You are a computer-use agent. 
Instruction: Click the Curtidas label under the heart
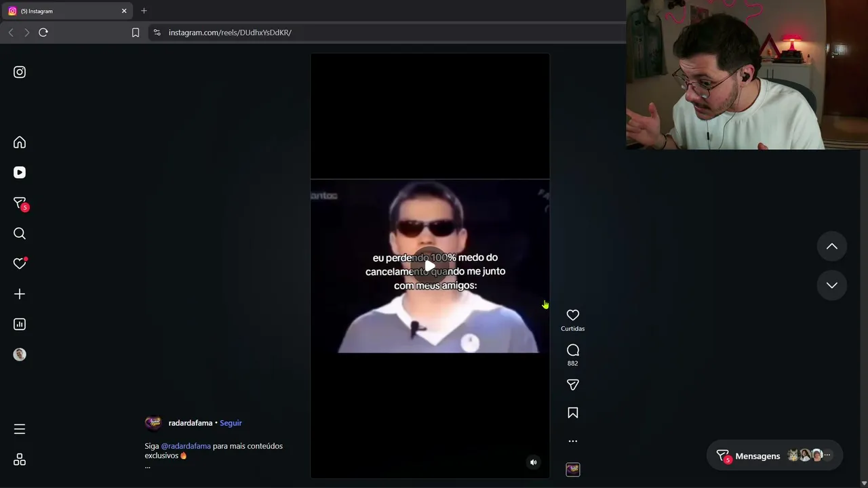(x=573, y=329)
